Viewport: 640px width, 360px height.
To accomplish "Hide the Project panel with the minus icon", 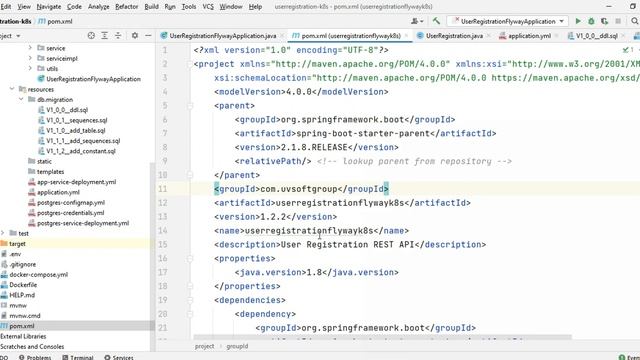I will tap(148, 36).
